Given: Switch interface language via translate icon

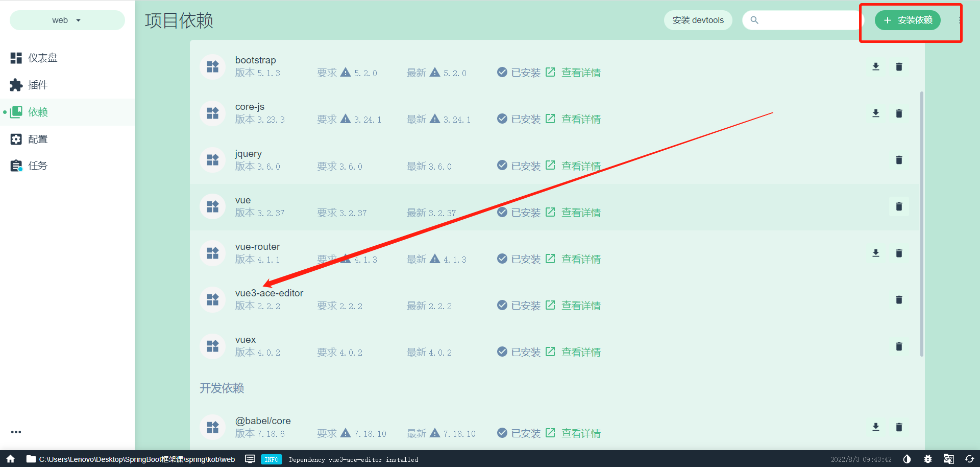Looking at the screenshot, I should point(949,459).
